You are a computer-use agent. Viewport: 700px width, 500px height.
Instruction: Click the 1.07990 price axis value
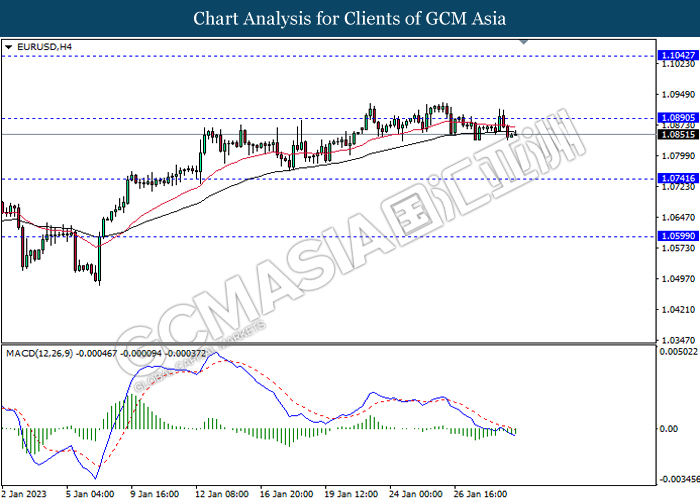678,156
